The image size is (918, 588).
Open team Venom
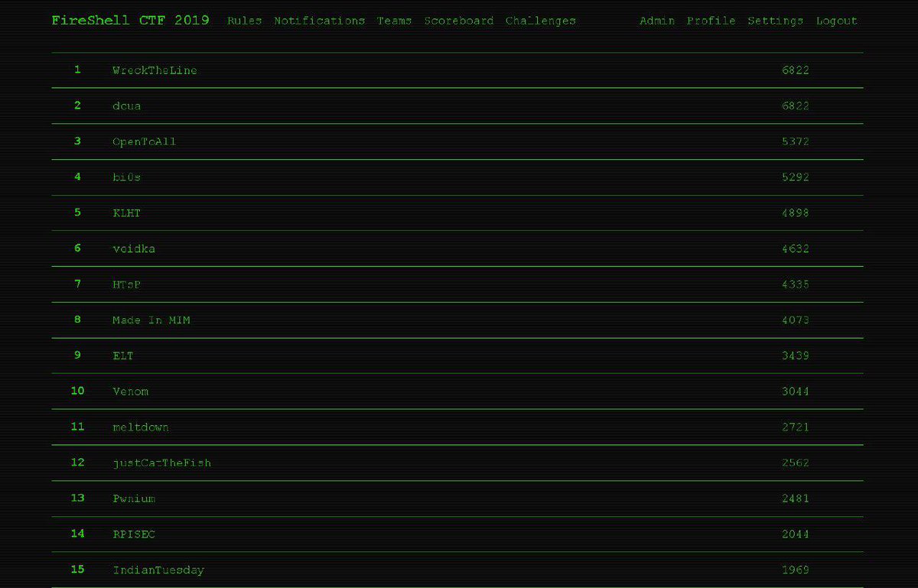[131, 391]
